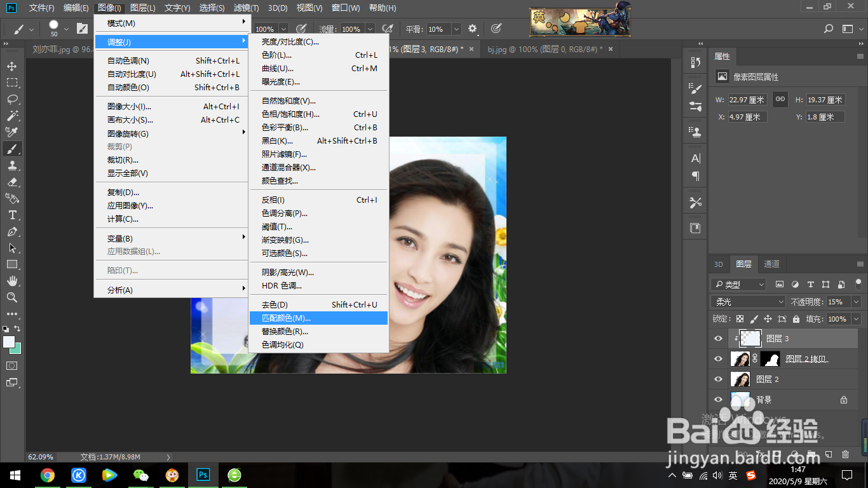Open the 柔光 blend mode dropdown
Viewport: 868px width, 488px height.
[x=749, y=302]
